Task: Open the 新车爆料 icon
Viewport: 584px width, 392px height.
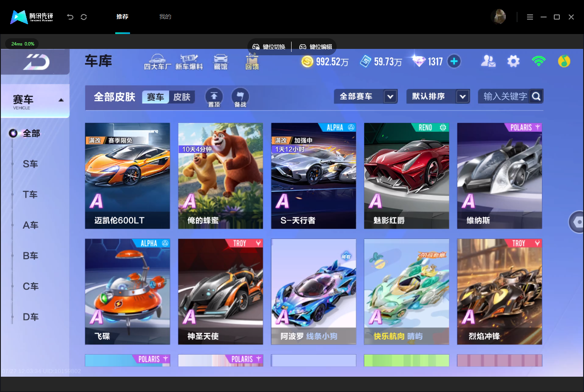Action: click(189, 62)
